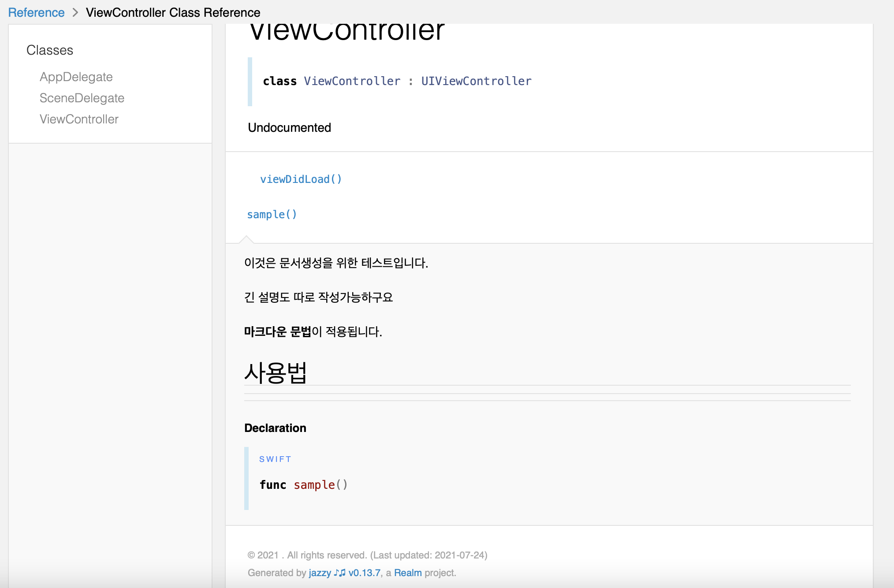Click the Declaration heading
This screenshot has width=894, height=588.
pyautogui.click(x=275, y=428)
